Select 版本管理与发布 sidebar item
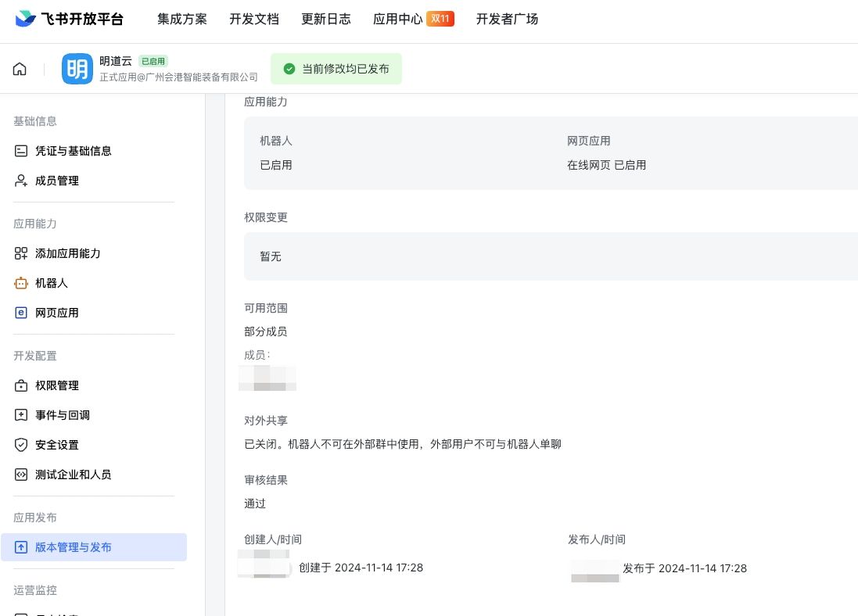The image size is (858, 616). click(74, 547)
